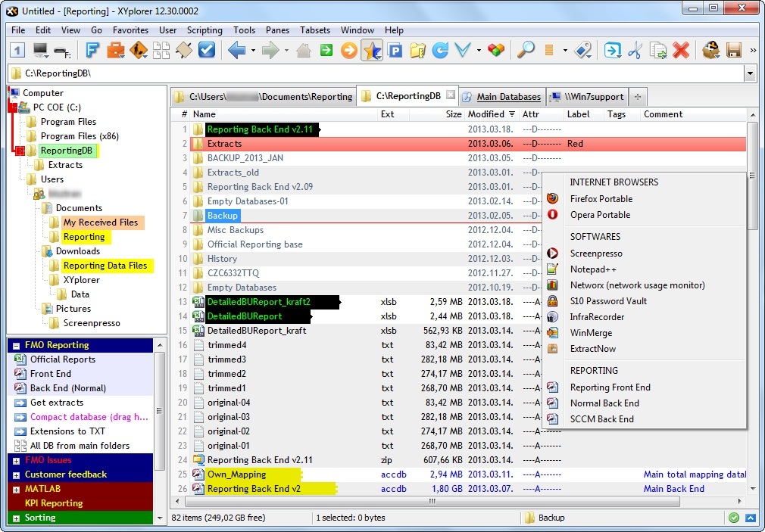Click the red Delete X toolbar icon
This screenshot has height=532, width=765.
coord(681,51)
